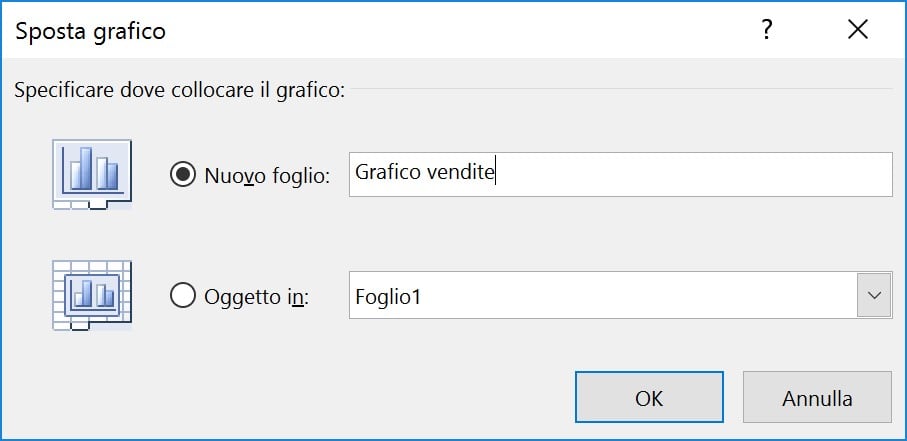Click the Foglio1 combo box text

388,296
